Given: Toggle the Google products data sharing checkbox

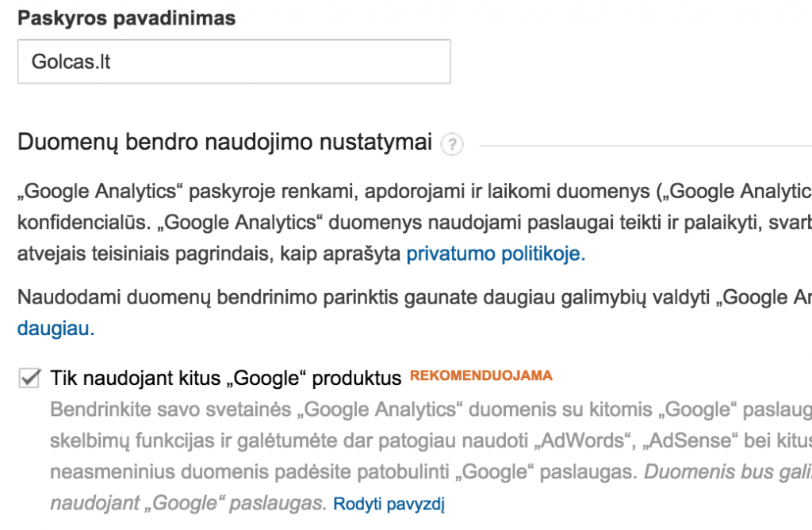Looking at the screenshot, I should tap(28, 378).
